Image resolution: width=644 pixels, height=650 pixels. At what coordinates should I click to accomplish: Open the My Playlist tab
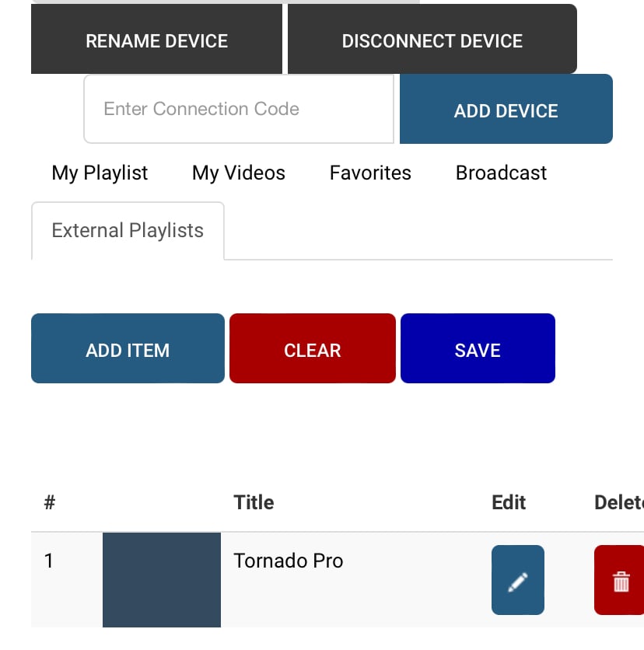pyautogui.click(x=100, y=173)
